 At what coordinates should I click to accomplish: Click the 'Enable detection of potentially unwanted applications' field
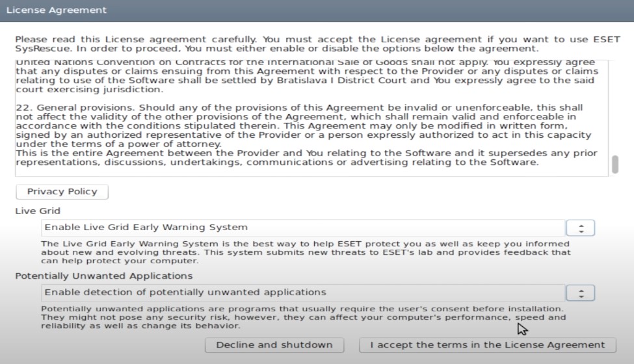pyautogui.click(x=303, y=293)
